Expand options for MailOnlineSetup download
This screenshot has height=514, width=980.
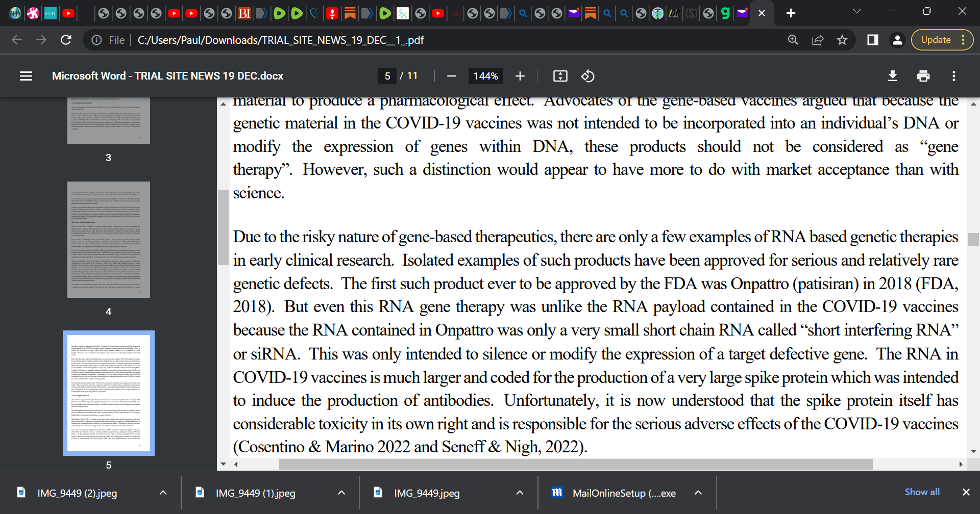[698, 493]
